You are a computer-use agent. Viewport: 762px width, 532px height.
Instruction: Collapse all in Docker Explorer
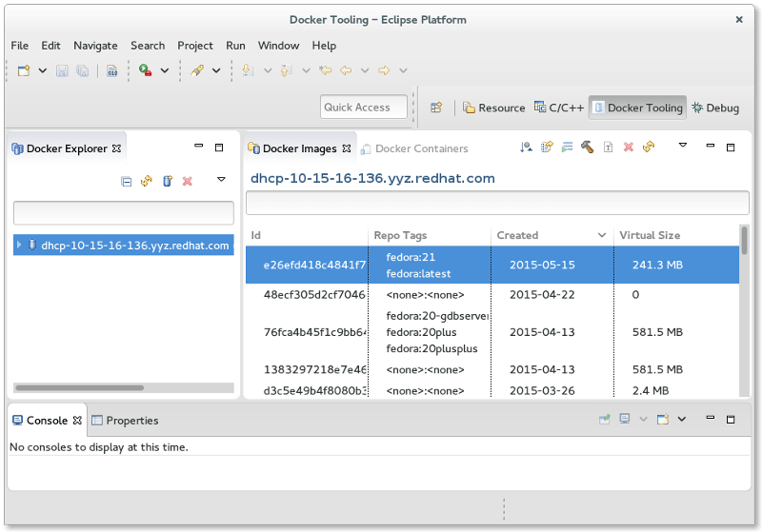coord(127,182)
